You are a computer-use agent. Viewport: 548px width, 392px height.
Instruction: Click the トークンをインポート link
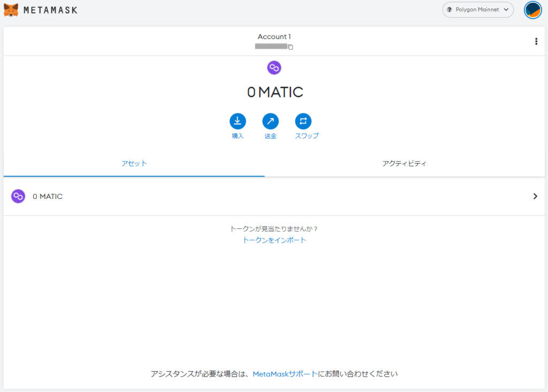(275, 240)
